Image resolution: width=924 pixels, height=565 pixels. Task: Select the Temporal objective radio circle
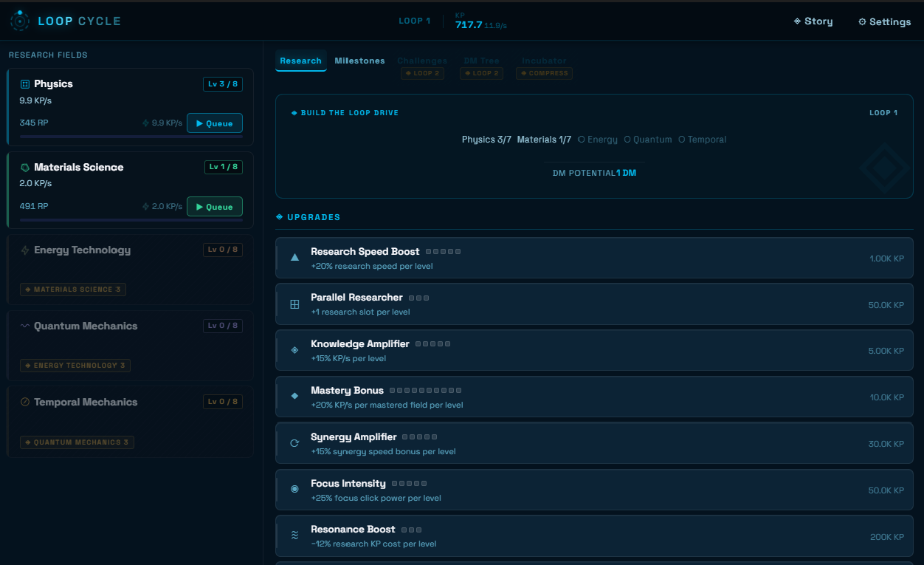(682, 140)
